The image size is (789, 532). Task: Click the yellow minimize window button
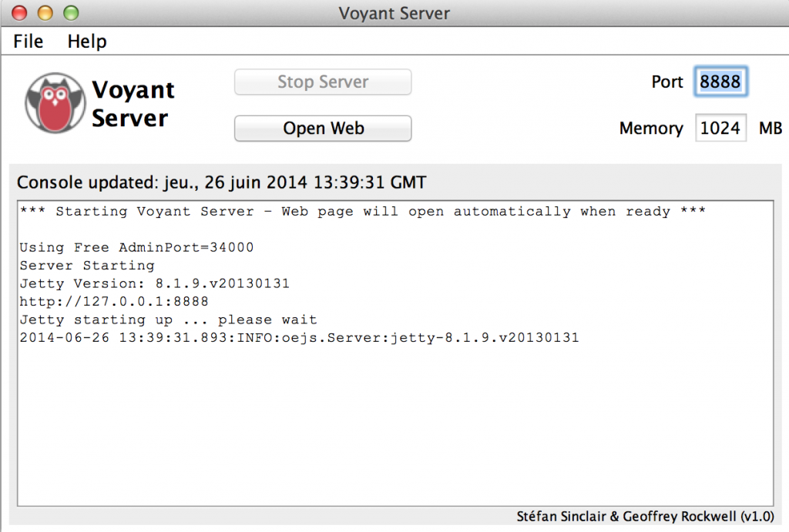coord(45,13)
